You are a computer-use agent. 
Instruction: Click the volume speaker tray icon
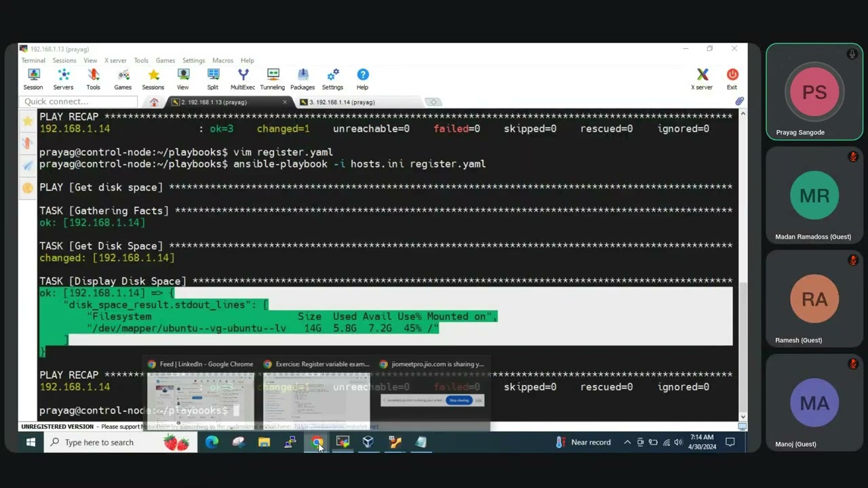678,443
